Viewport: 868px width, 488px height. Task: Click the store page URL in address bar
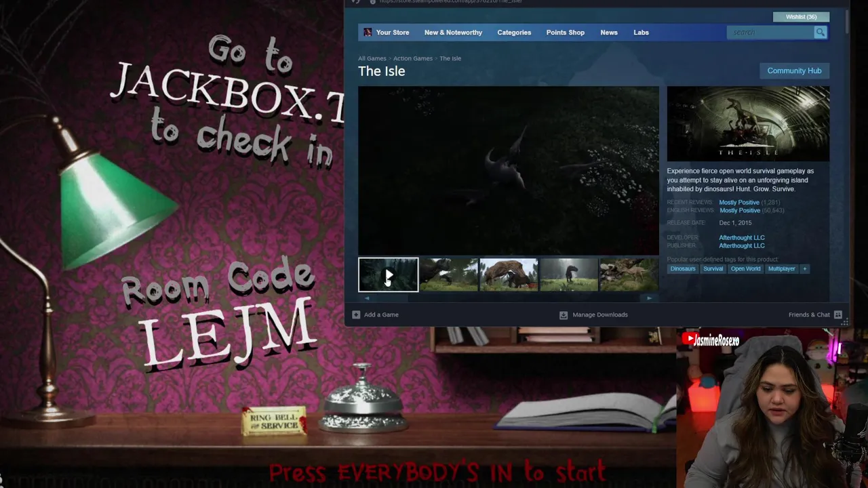451,1
